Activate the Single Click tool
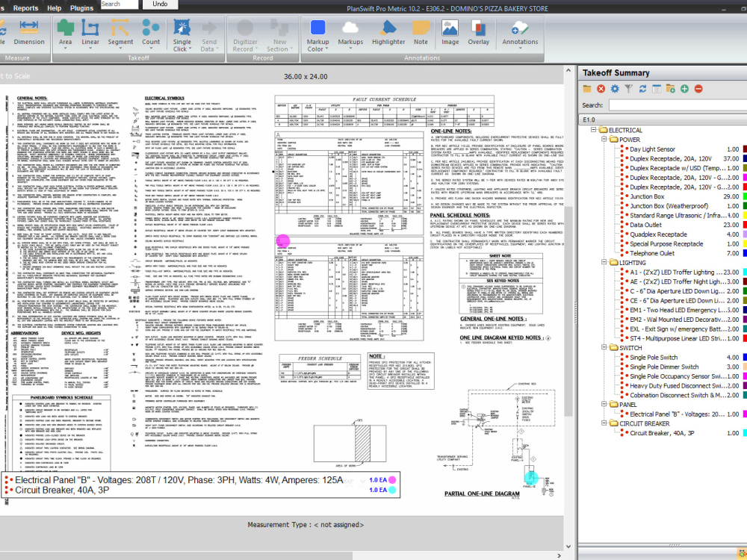 point(182,36)
